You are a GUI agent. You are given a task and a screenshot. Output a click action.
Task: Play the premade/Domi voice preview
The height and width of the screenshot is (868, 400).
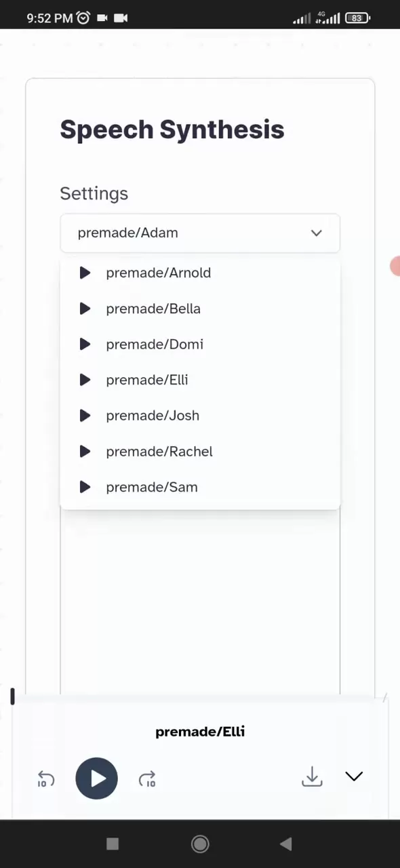point(85,344)
